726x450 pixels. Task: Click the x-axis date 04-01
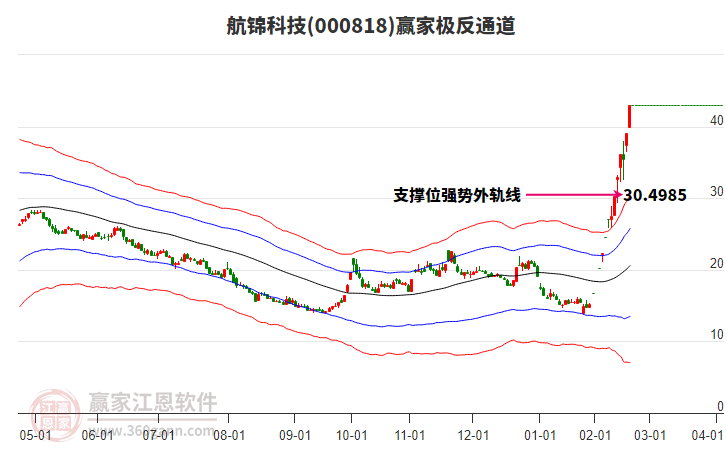[707, 436]
